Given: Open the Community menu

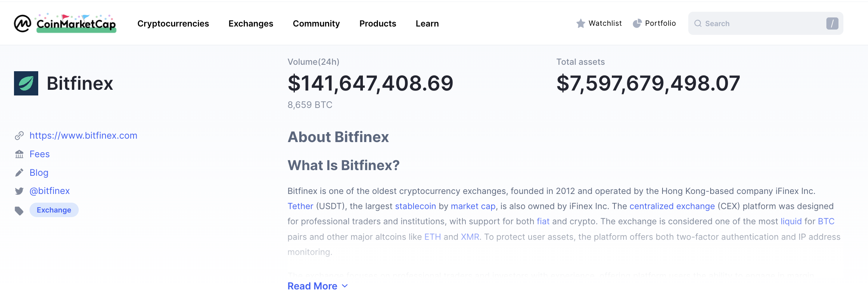Looking at the screenshot, I should pos(316,23).
